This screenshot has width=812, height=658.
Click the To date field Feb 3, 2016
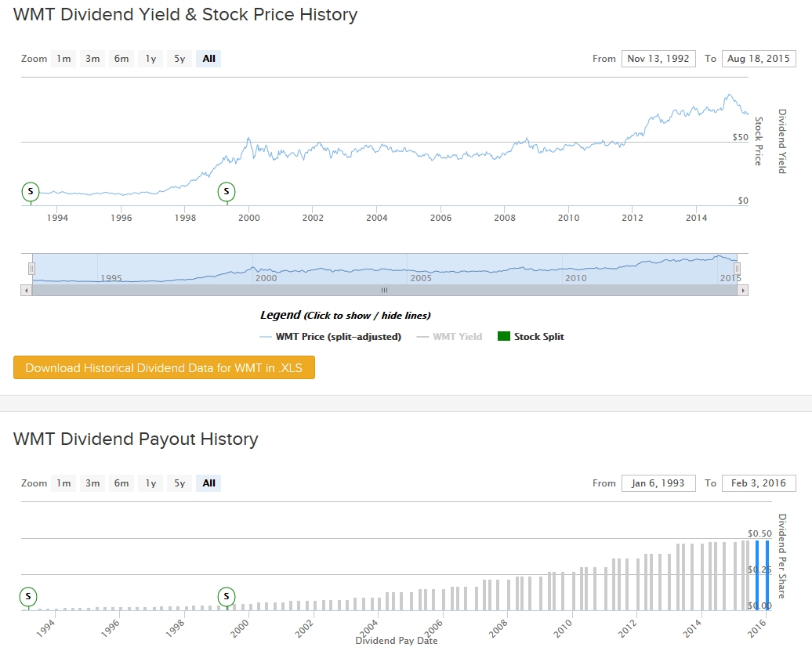[759, 483]
